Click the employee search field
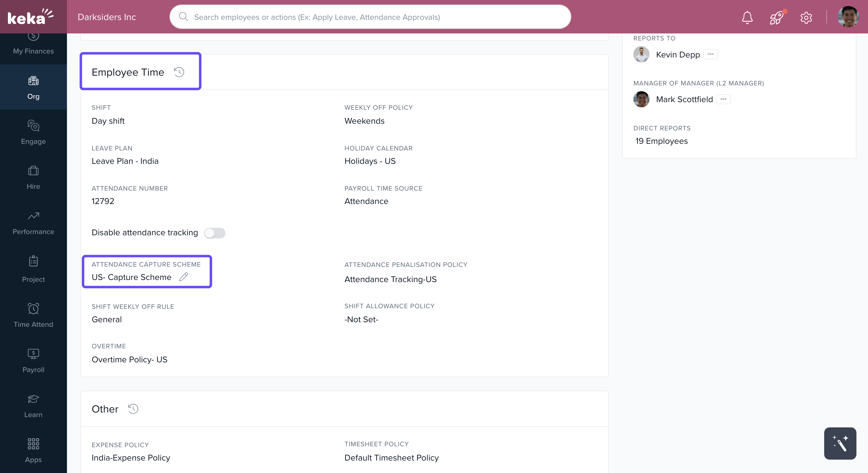The height and width of the screenshot is (473, 868). coord(371,17)
